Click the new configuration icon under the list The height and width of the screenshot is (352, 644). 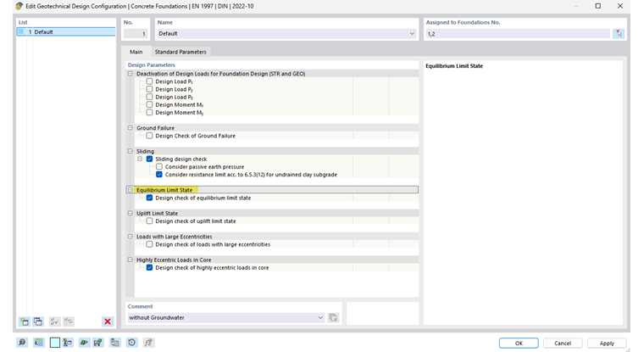click(x=25, y=321)
